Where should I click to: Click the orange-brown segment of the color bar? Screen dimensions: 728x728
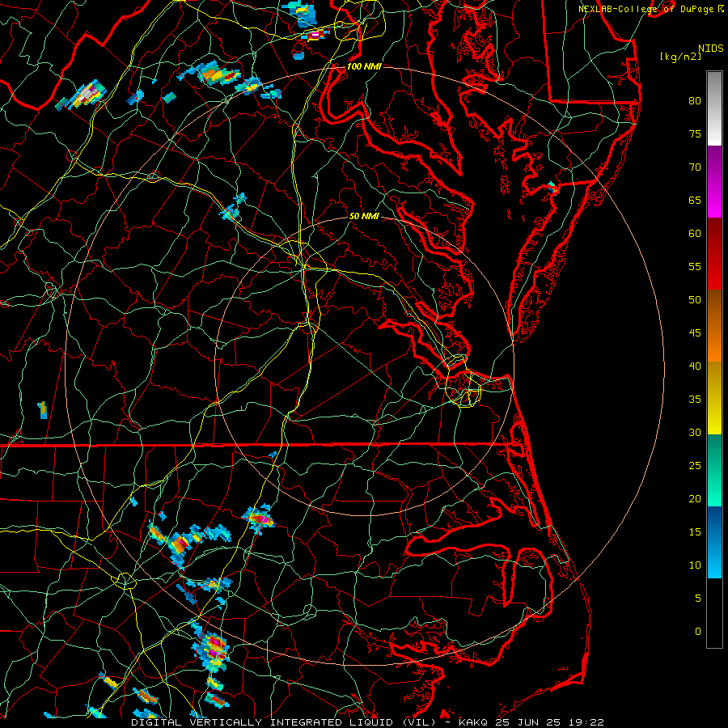pyautogui.click(x=714, y=326)
